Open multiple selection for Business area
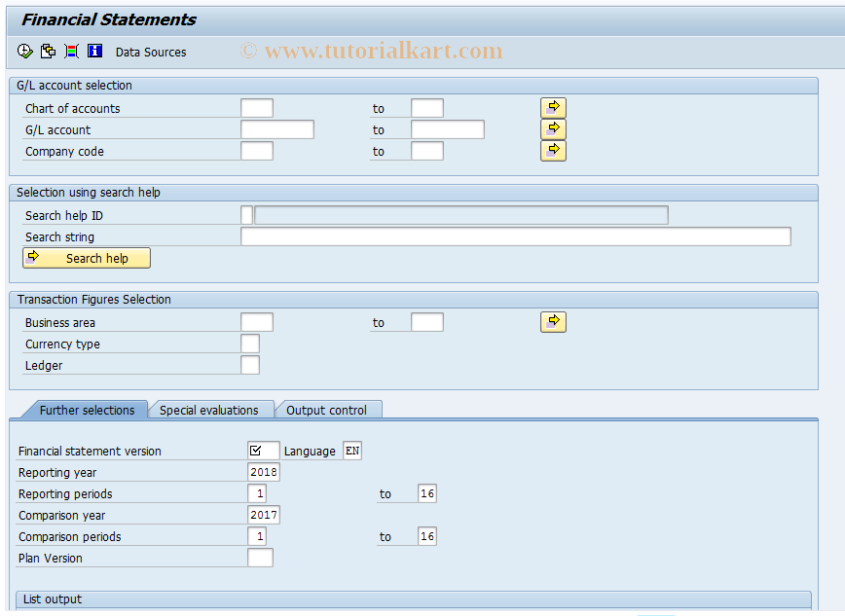The width and height of the screenshot is (845, 616). click(553, 321)
